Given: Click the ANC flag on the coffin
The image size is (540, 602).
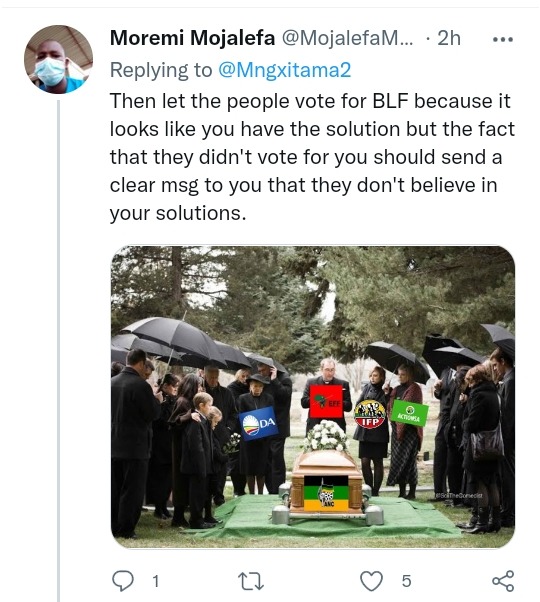Looking at the screenshot, I should [326, 493].
